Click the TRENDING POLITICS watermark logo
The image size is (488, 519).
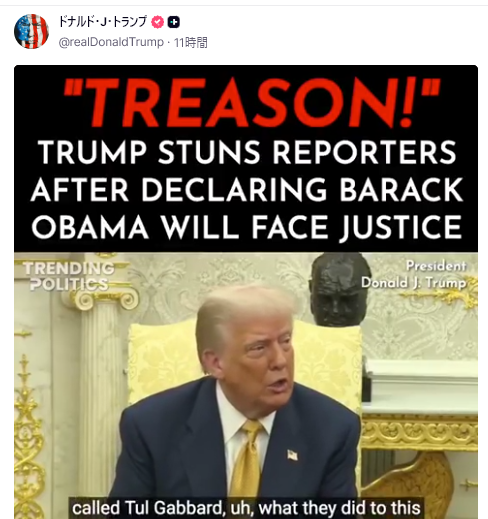point(69,276)
